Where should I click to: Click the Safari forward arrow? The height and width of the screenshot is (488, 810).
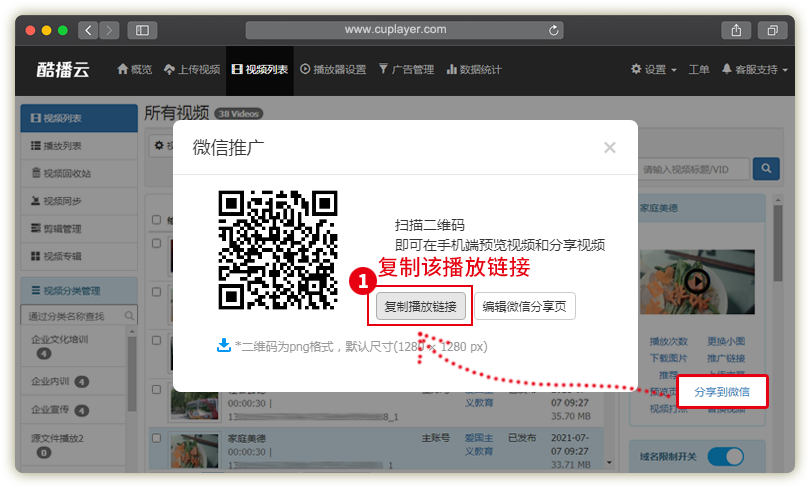tap(109, 30)
